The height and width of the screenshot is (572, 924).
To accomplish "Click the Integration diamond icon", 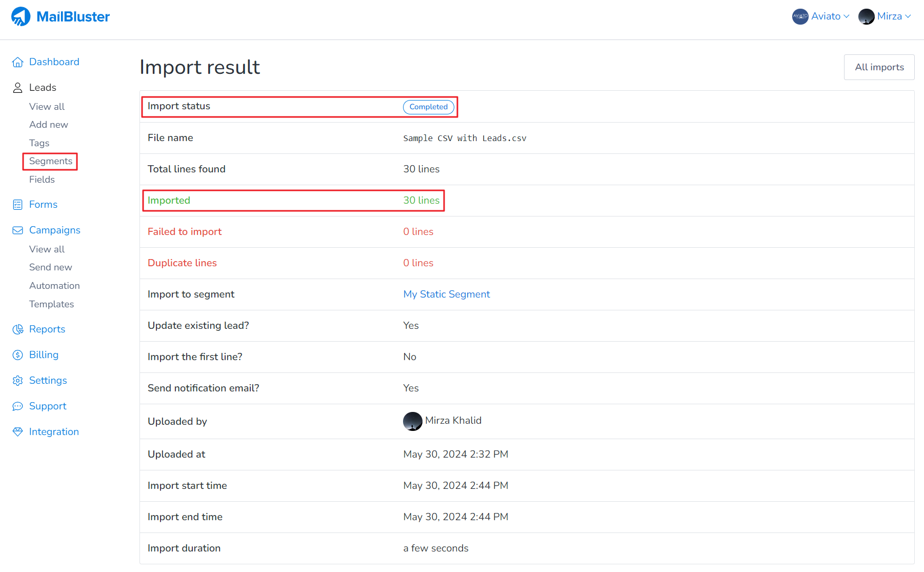I will pos(18,432).
